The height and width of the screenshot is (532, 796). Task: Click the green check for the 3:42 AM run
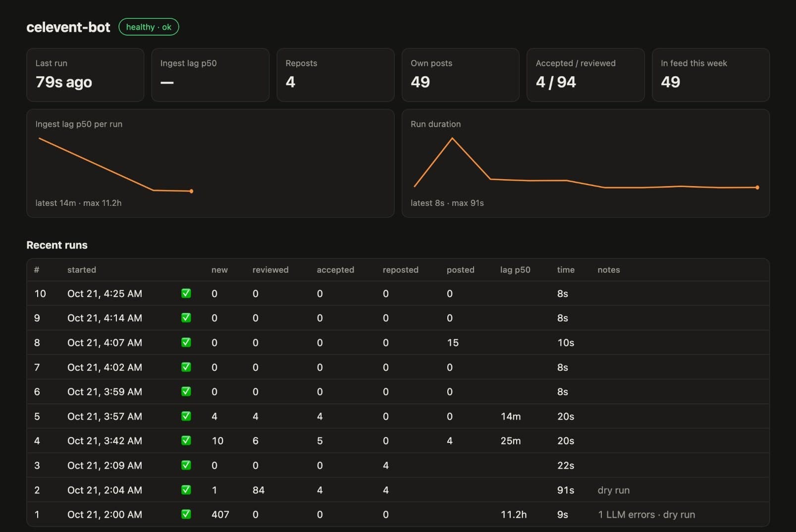[186, 440]
